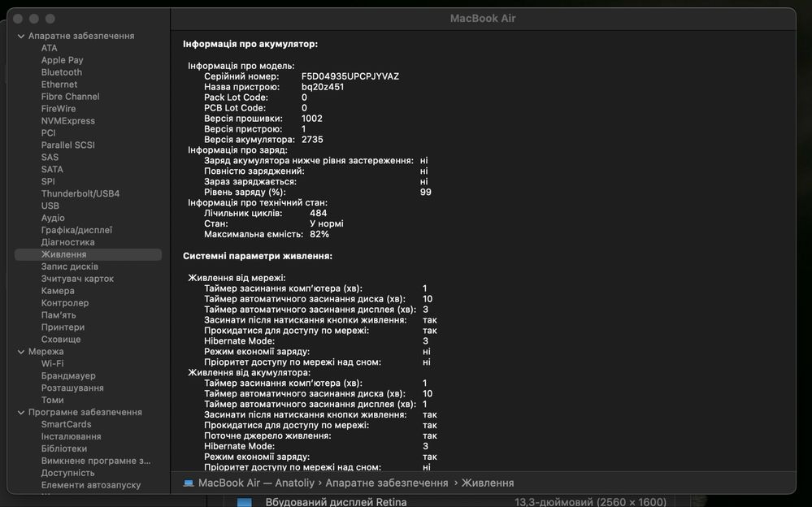Close the MacBook Air window
The width and height of the screenshot is (812, 507).
click(18, 19)
